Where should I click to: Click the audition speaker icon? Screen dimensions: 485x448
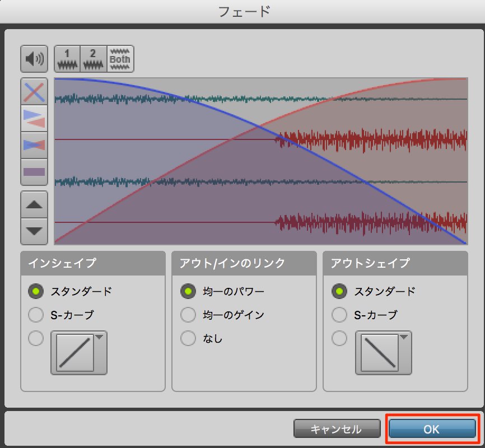pyautogui.click(x=34, y=59)
